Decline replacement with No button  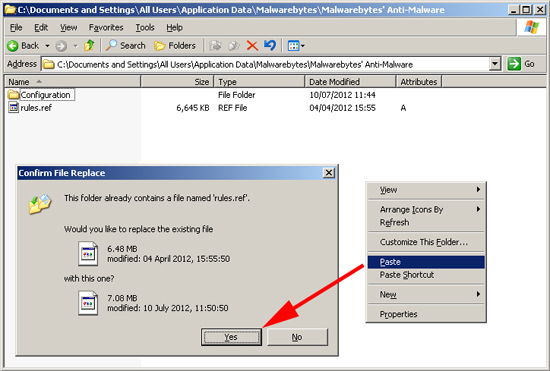[x=297, y=337]
